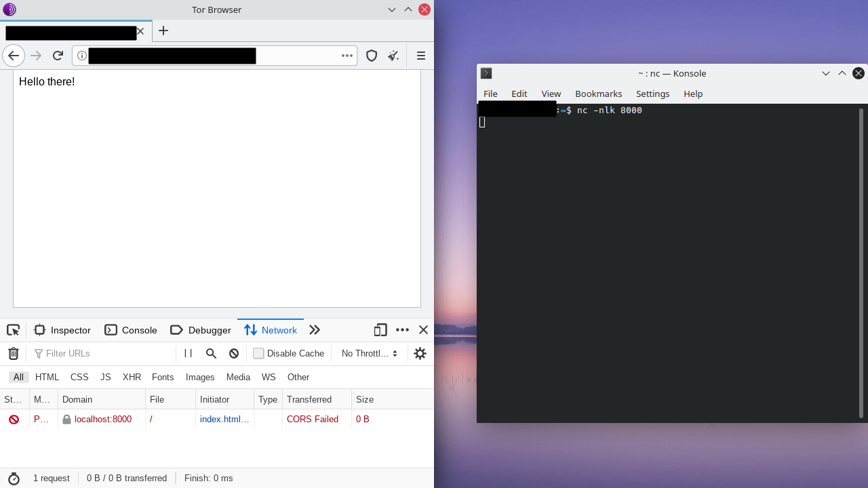Viewport: 868px width, 488px height.
Task: Clear all network requests using trash icon
Action: tap(13, 353)
